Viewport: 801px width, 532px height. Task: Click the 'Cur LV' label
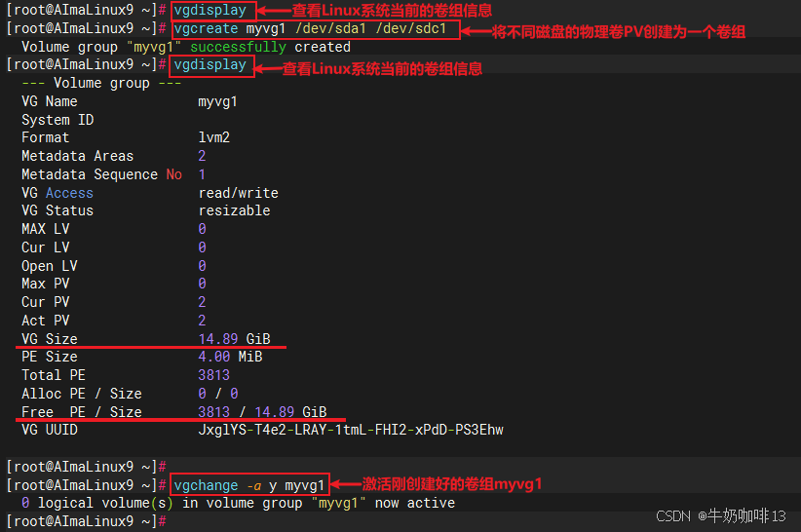click(46, 247)
